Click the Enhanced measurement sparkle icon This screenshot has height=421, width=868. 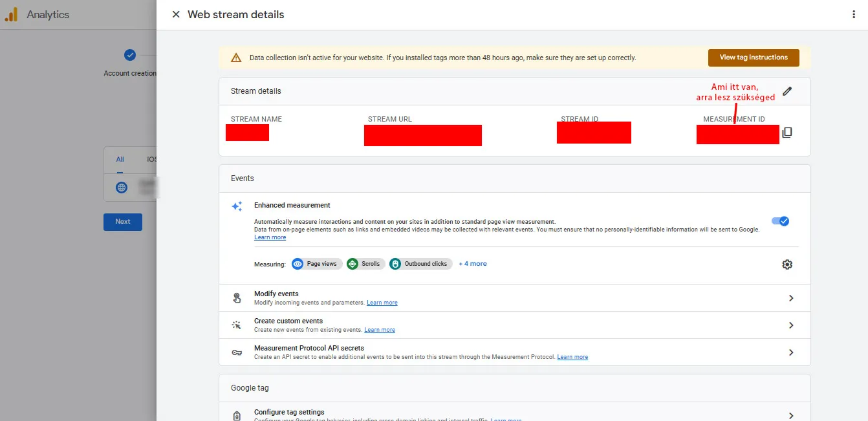(237, 206)
